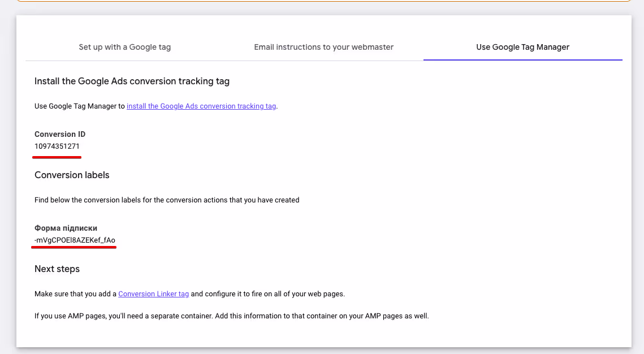644x354 pixels.
Task: Open Email instructions to your webmaster tab
Action: click(x=323, y=48)
